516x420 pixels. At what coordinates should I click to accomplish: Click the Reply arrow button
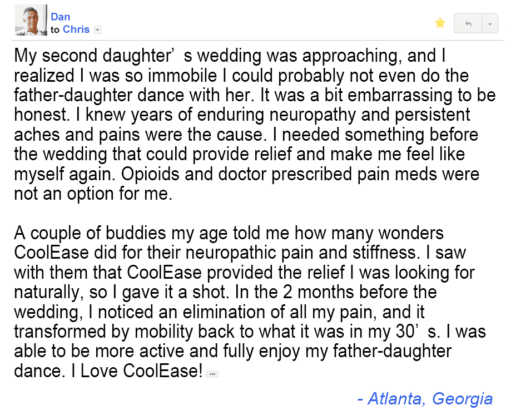coord(468,23)
